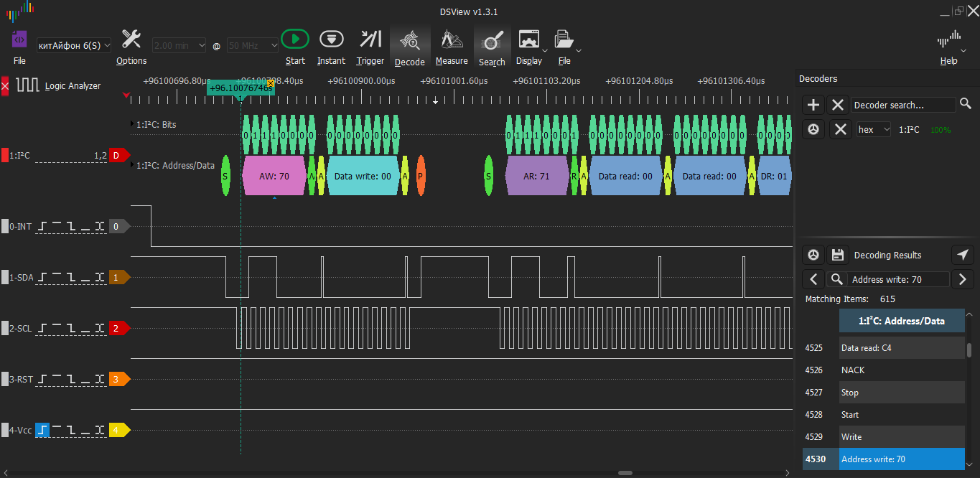Select the 1:I²C Address/Data column header
Screen dimensions: 980x478
(x=902, y=321)
